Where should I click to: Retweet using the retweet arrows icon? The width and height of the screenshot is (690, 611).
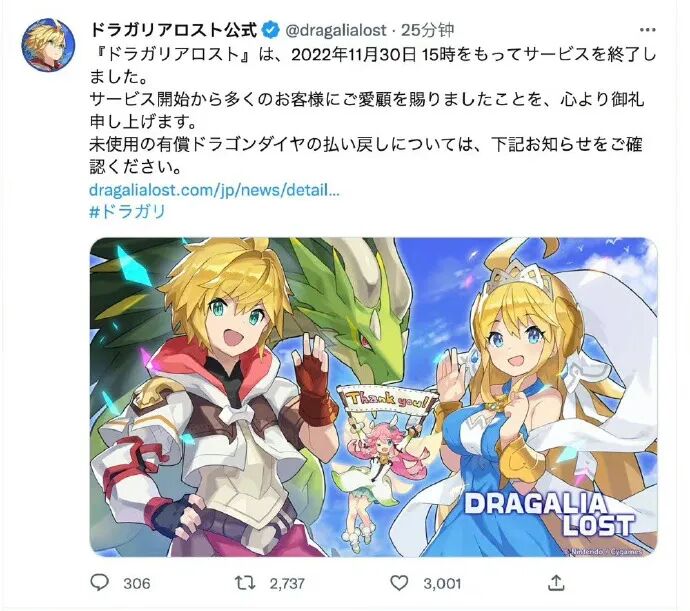coord(245,583)
